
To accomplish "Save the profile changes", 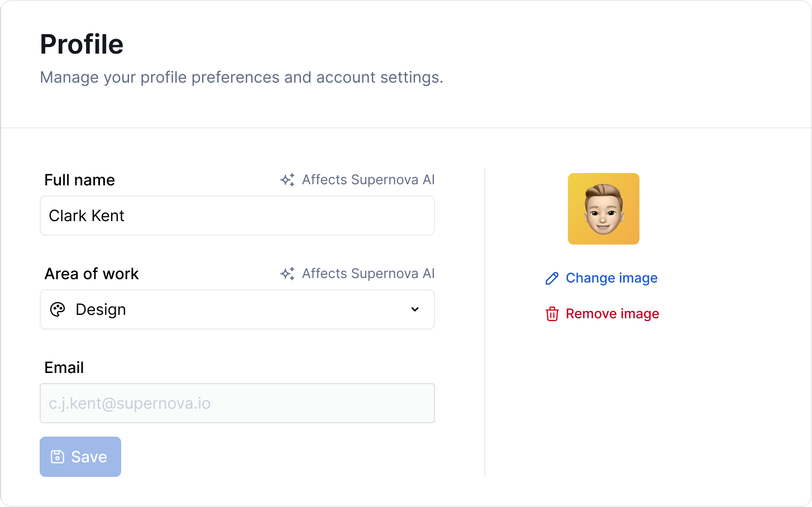I will coord(80,456).
